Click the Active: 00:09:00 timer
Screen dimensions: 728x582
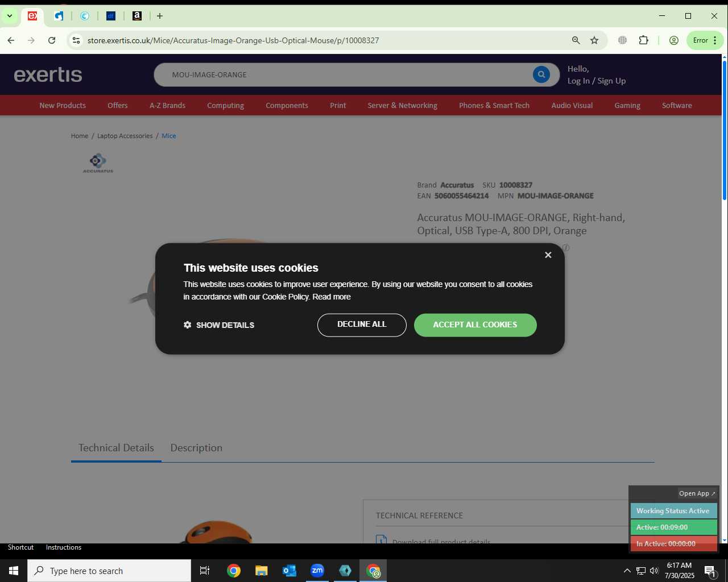(x=673, y=527)
